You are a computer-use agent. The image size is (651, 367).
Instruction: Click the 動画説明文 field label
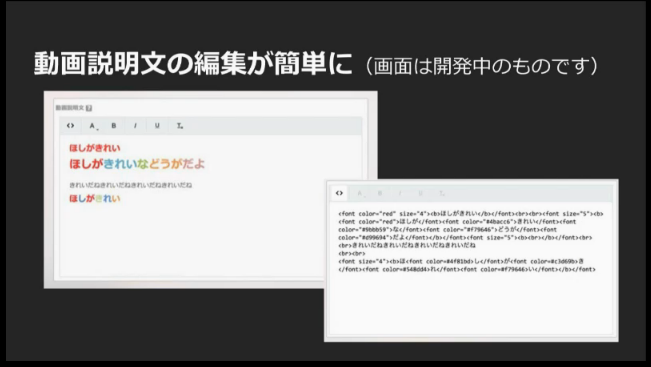click(70, 108)
